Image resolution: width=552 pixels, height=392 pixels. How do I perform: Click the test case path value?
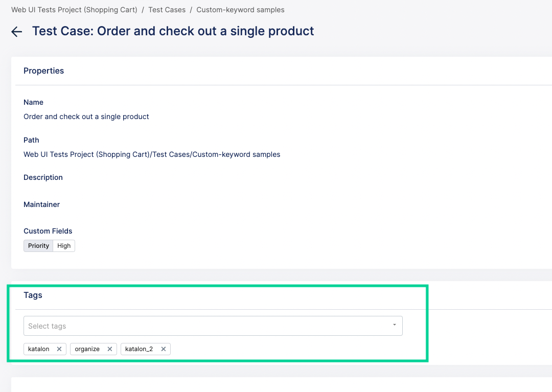pos(152,154)
